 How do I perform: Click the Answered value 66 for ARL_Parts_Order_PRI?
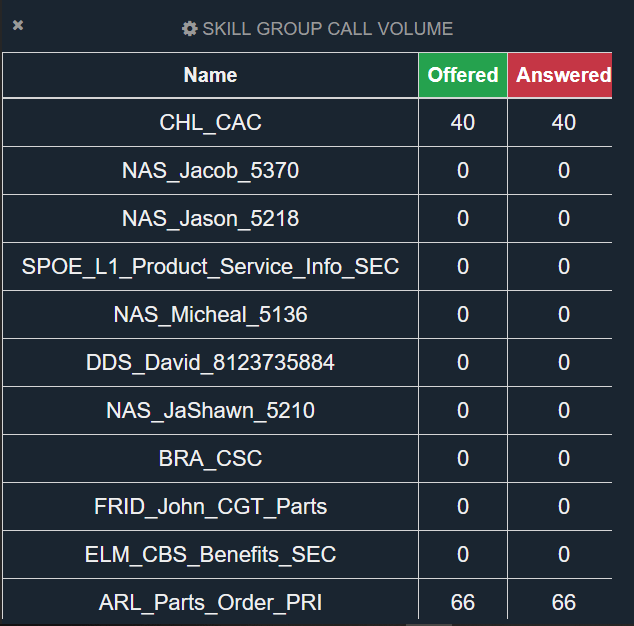pos(564,603)
